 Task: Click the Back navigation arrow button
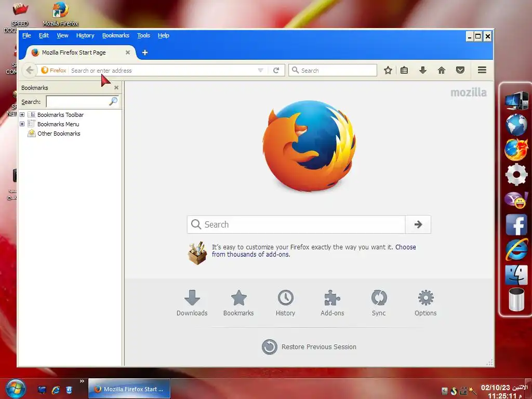pos(30,70)
